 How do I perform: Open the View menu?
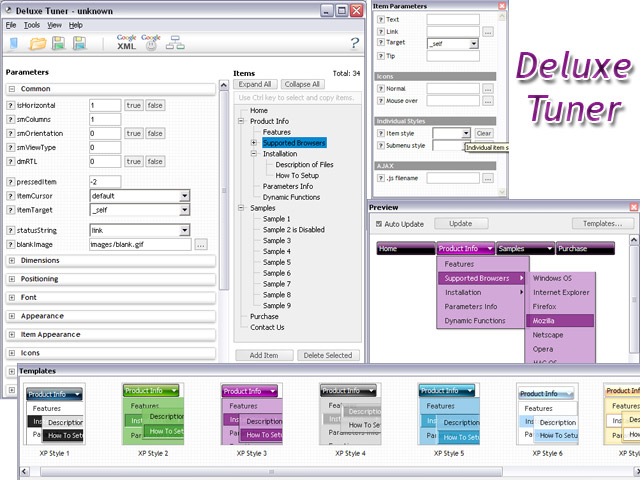[x=54, y=24]
